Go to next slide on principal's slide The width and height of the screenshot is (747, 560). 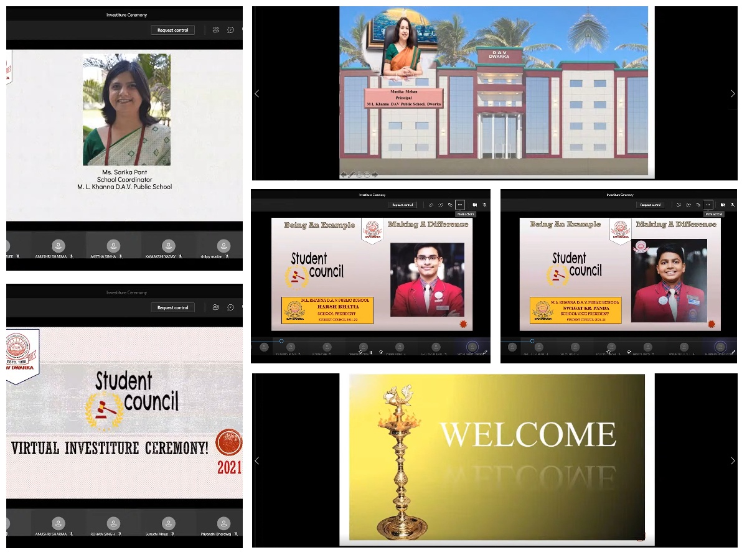tap(733, 94)
